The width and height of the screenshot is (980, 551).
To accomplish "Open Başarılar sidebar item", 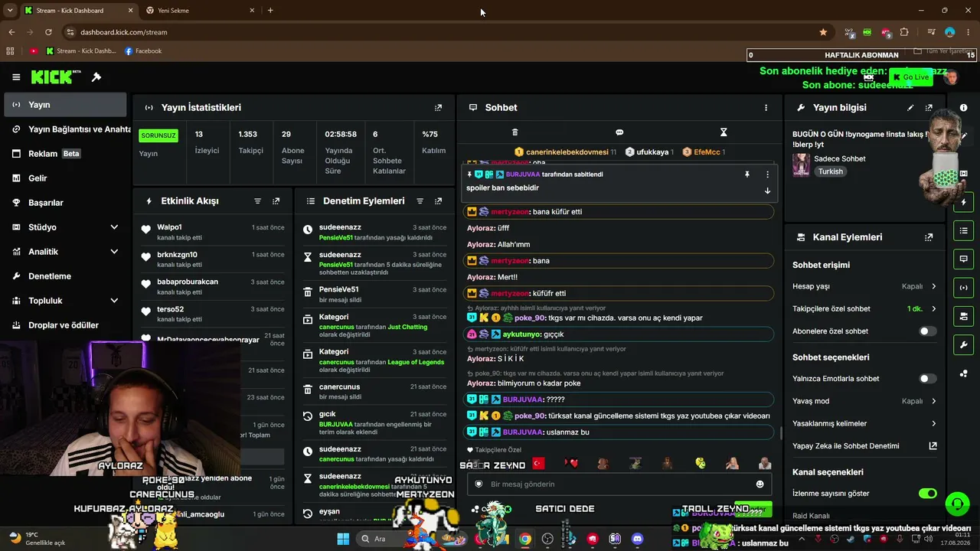I will point(64,203).
